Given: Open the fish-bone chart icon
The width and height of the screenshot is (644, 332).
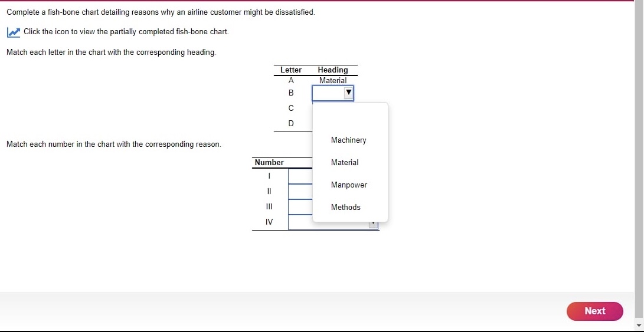Looking at the screenshot, I should pos(14,32).
